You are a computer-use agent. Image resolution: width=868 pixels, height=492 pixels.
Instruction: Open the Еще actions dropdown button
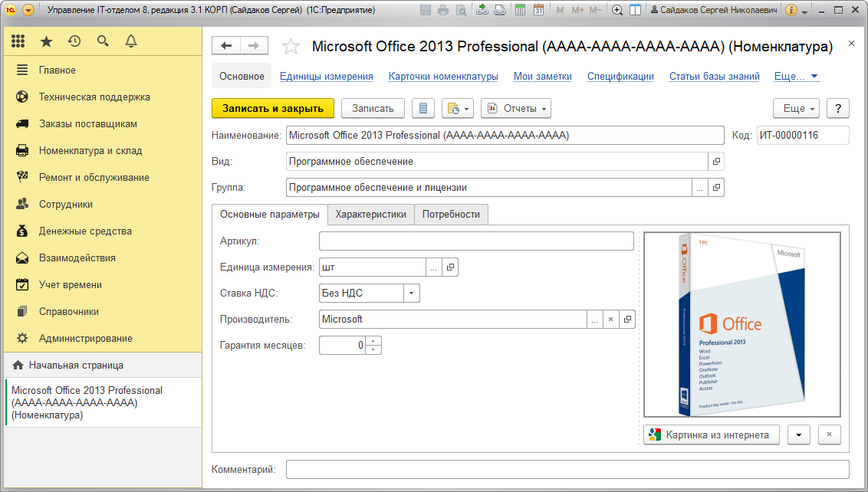(x=797, y=109)
